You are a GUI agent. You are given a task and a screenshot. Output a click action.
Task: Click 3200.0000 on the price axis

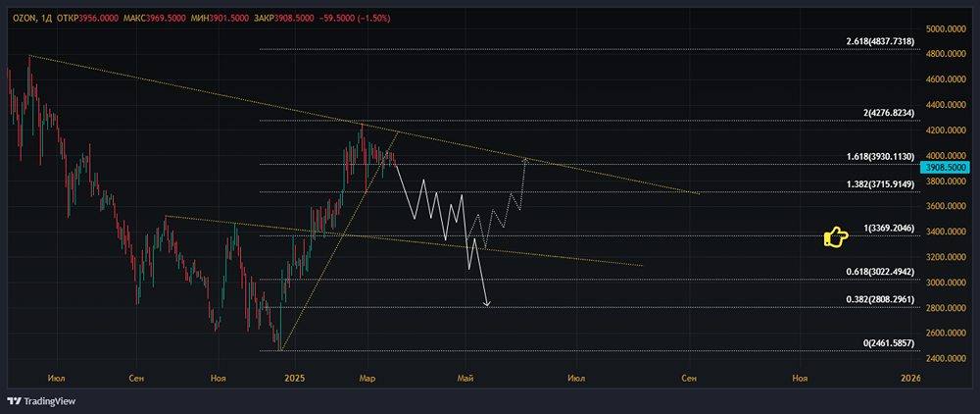coord(948,258)
